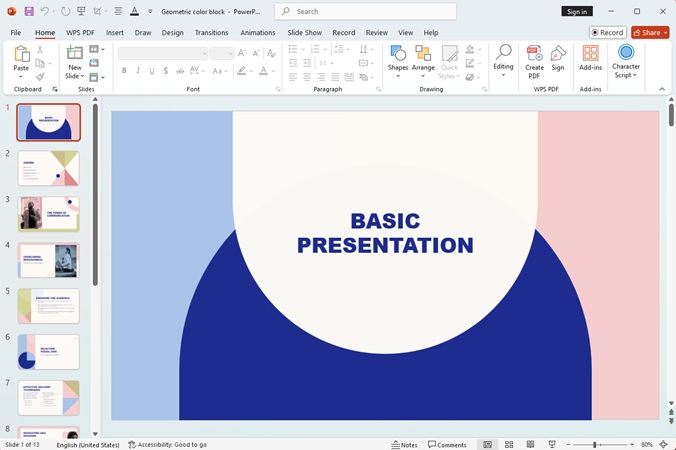Save the presentation with the floppy icon

pos(28,12)
